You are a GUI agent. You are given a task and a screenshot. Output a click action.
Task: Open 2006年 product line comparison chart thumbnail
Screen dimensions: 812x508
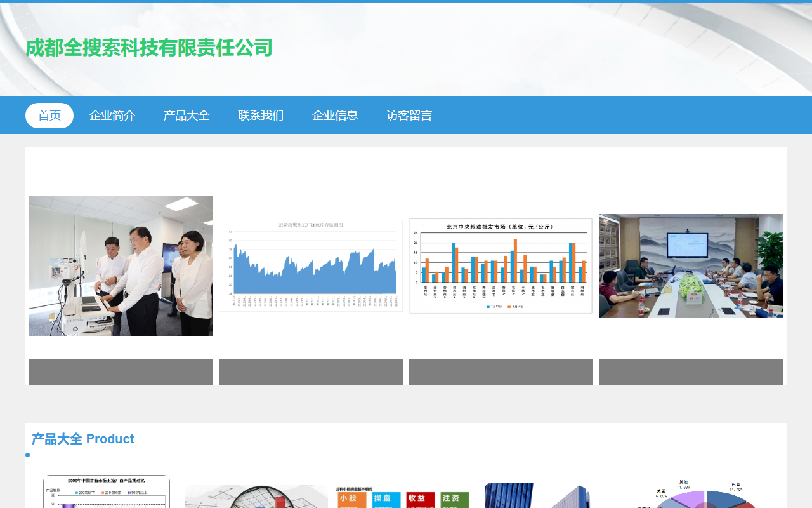click(107, 491)
